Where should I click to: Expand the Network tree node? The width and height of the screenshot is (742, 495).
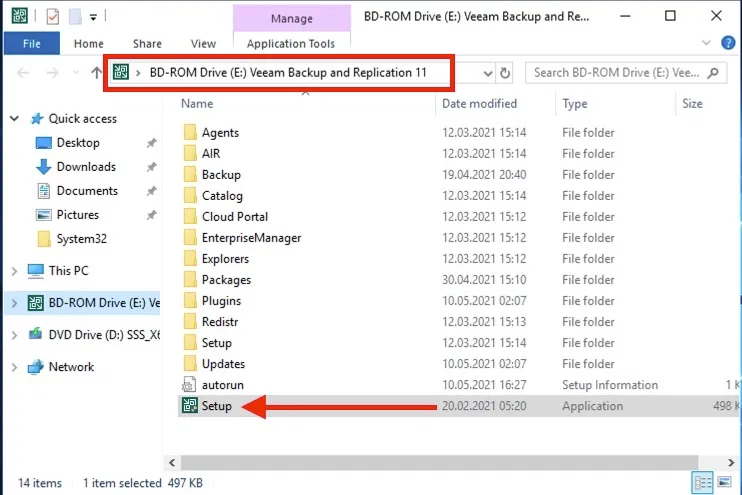click(x=15, y=367)
